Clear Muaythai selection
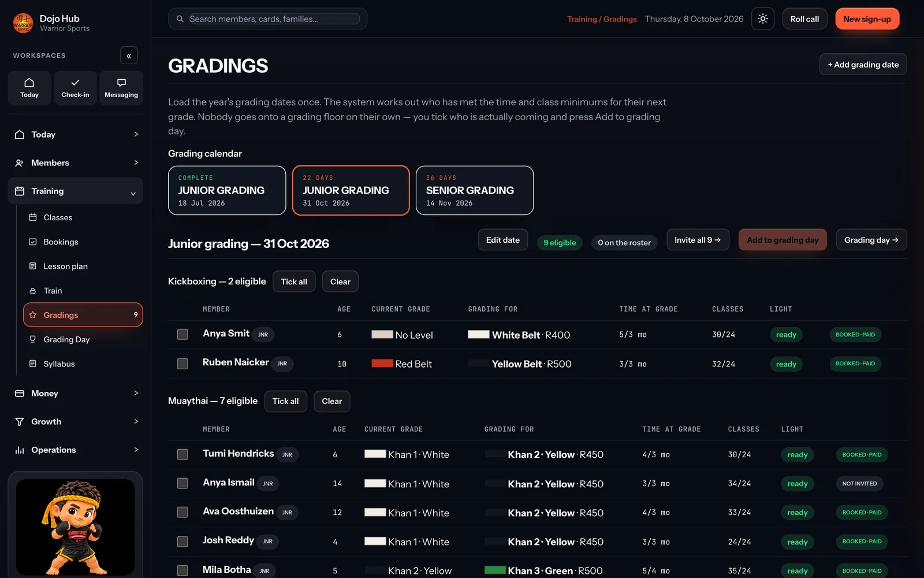924x578 pixels. [x=332, y=401]
